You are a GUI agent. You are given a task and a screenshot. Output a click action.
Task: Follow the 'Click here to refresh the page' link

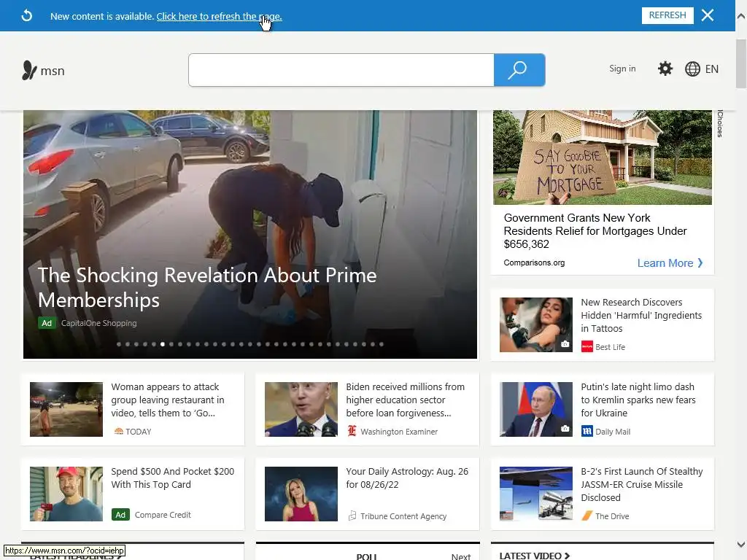pyautogui.click(x=219, y=16)
